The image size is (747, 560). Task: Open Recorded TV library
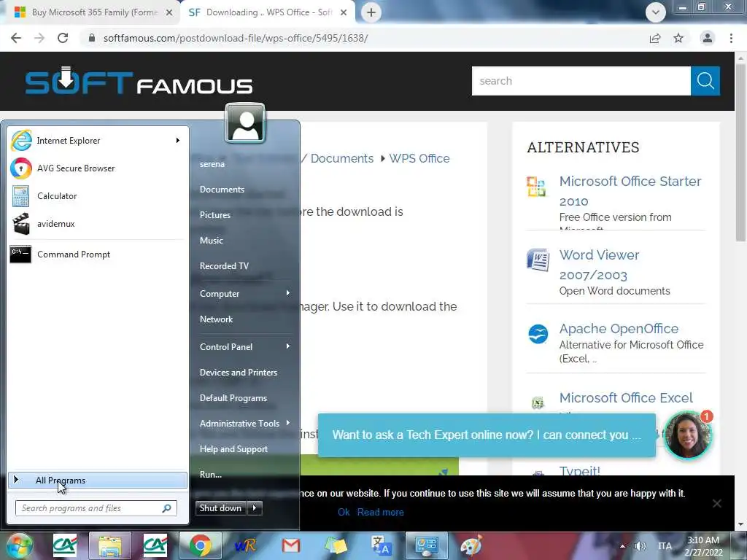pos(224,265)
